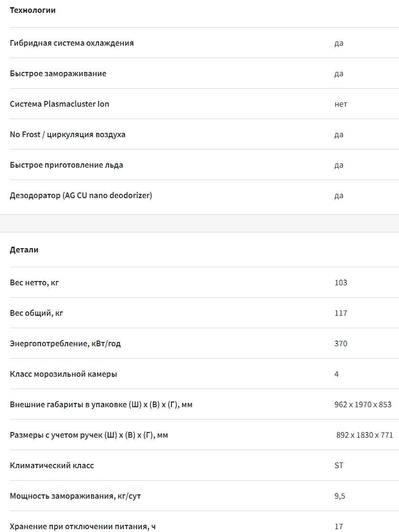Click the "Технологии" section heading

click(32, 10)
